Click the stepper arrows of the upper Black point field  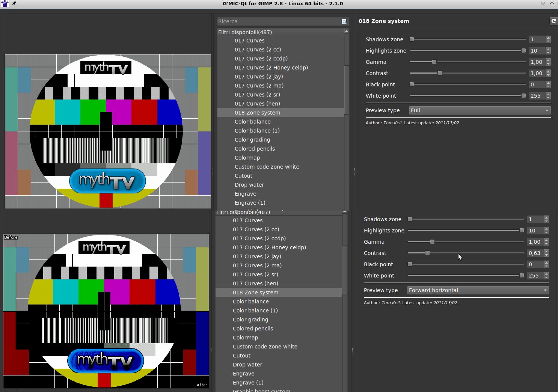pyautogui.click(x=548, y=84)
